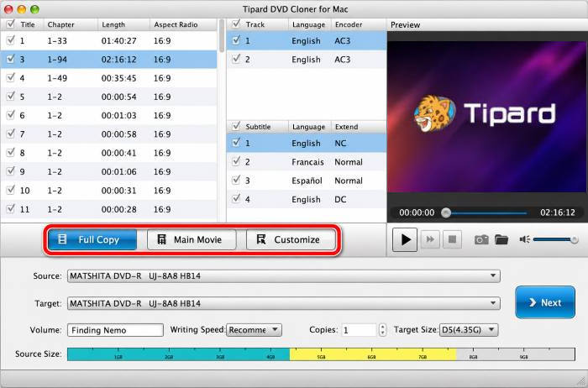Click the Length column header
This screenshot has height=388, width=588.
[x=123, y=24]
